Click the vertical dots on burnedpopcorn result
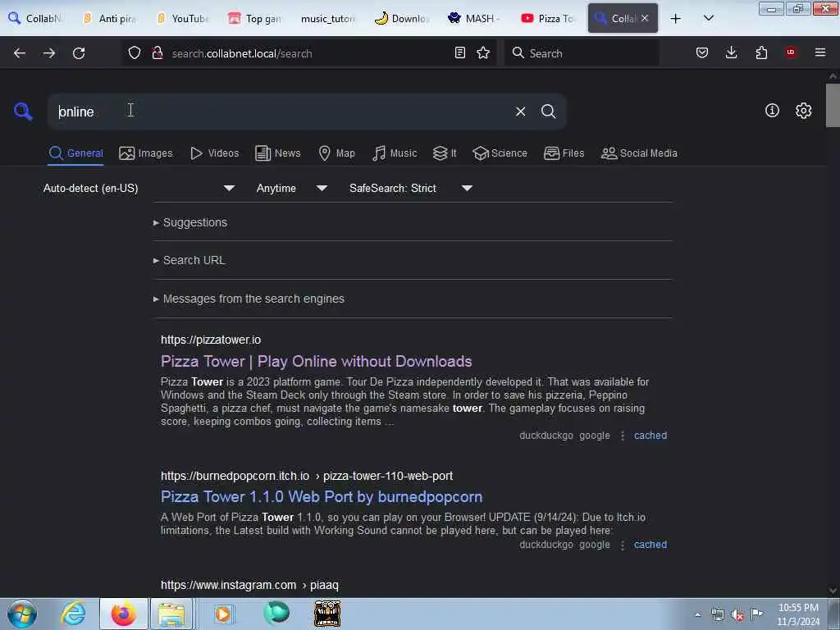Image resolution: width=840 pixels, height=630 pixels. (x=623, y=546)
